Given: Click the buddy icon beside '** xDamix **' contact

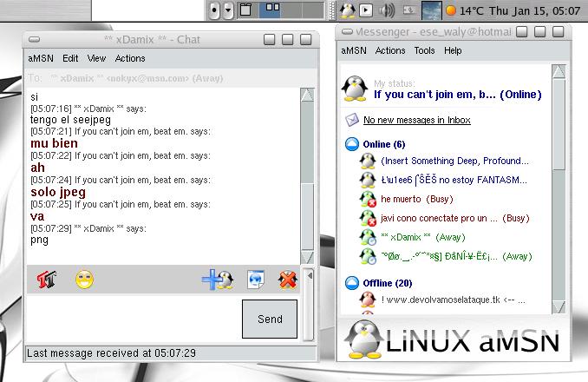Looking at the screenshot, I should click(x=368, y=237).
